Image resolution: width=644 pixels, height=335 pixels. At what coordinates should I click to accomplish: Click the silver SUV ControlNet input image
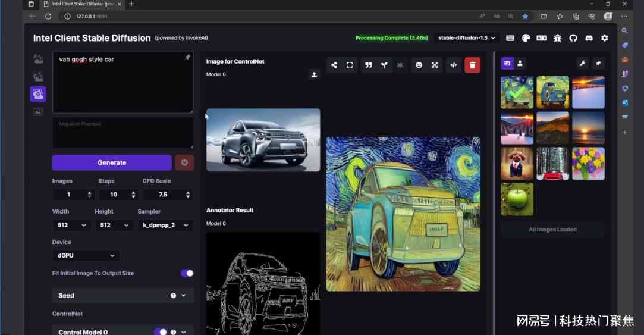263,140
